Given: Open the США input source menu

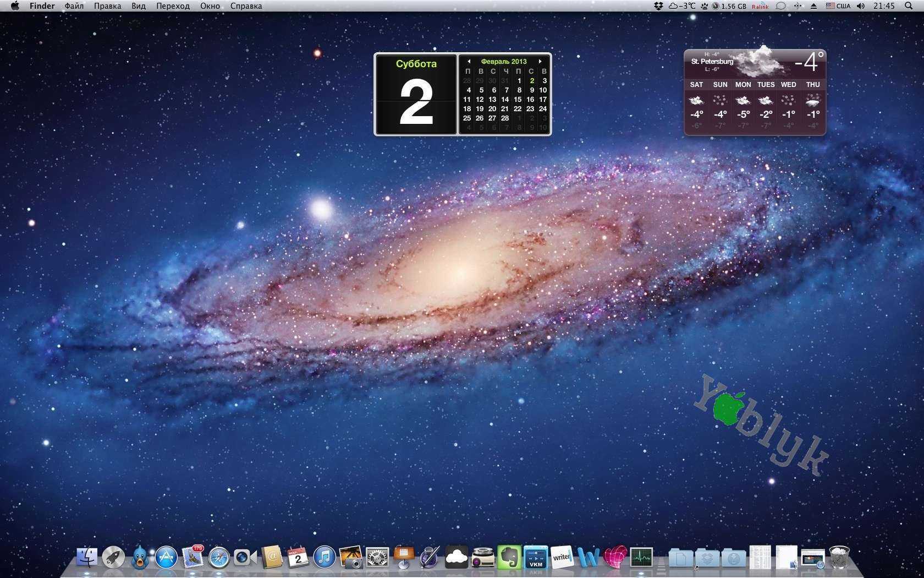Looking at the screenshot, I should [x=838, y=6].
